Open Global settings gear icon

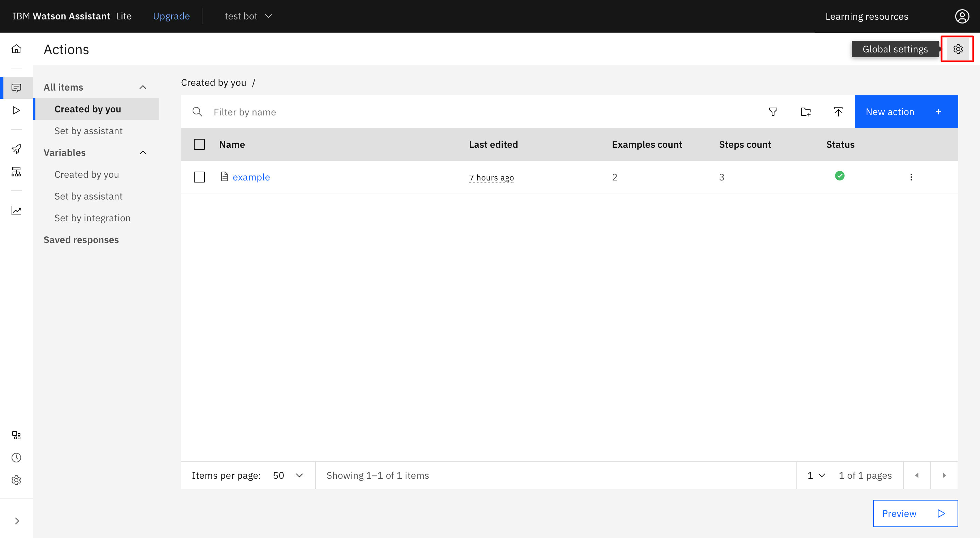point(958,49)
